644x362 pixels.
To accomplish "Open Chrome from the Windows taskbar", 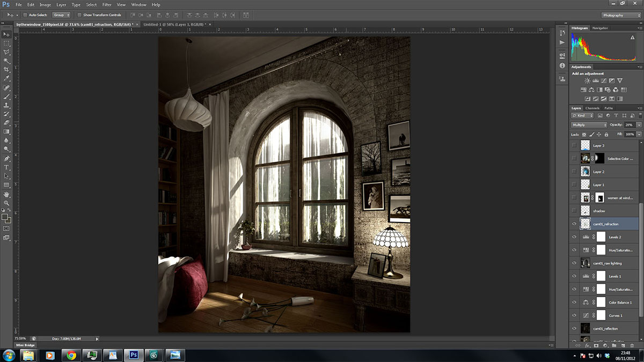I will 71,355.
